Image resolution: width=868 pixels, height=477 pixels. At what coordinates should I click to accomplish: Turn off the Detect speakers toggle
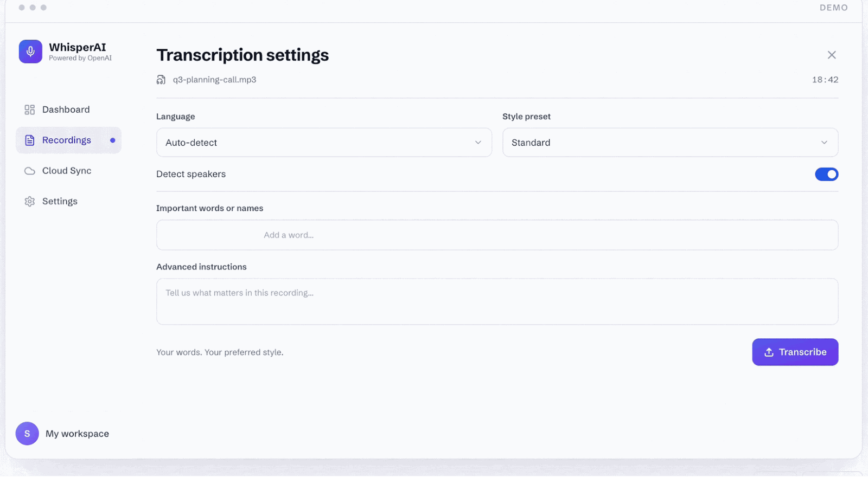[827, 174]
